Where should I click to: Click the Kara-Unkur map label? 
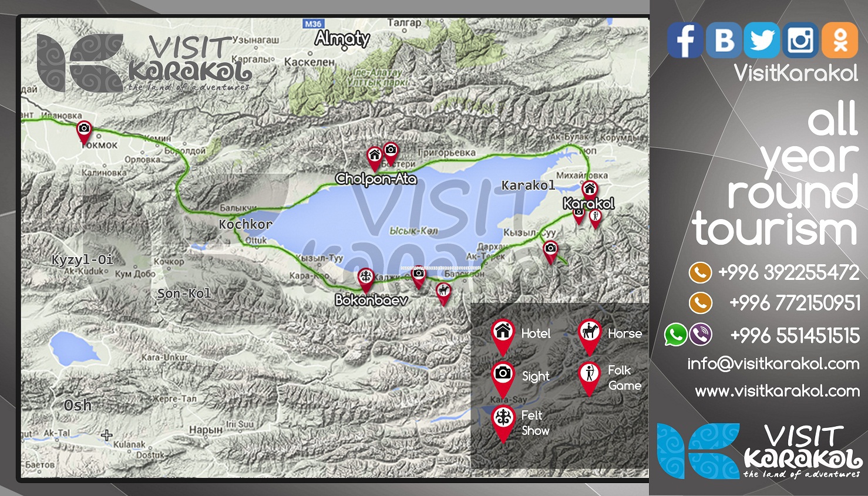tap(164, 357)
